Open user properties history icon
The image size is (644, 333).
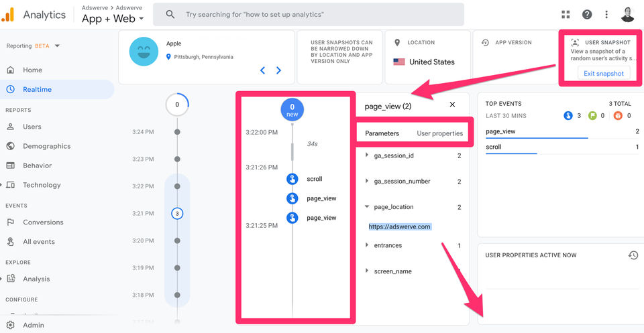pyautogui.click(x=633, y=255)
